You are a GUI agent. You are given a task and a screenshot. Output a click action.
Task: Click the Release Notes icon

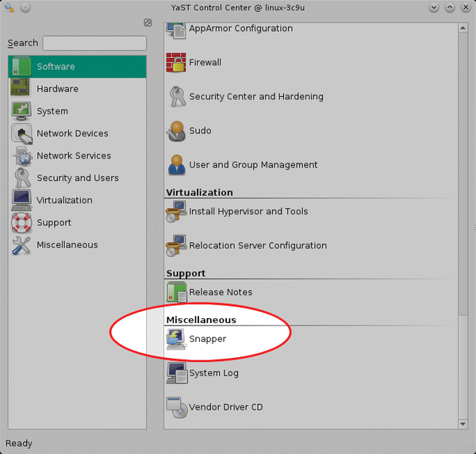pyautogui.click(x=176, y=292)
